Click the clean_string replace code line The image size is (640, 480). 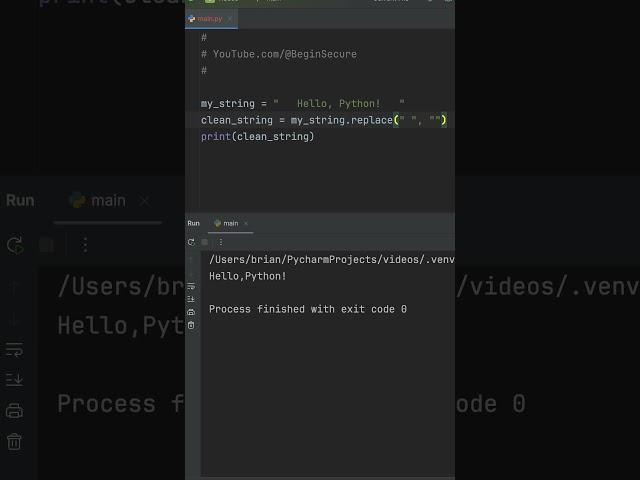[x=324, y=120]
